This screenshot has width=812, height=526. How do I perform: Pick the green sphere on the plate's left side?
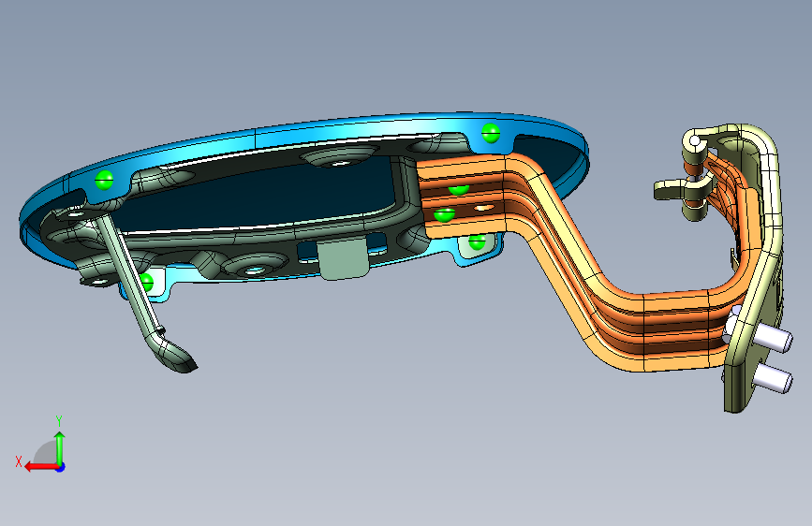pos(104,180)
